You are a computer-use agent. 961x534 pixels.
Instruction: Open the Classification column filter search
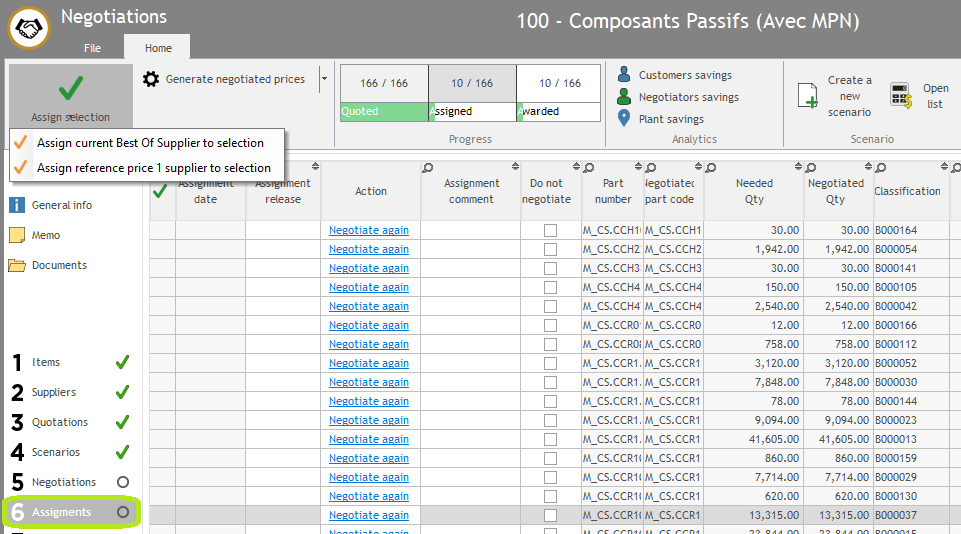(880, 168)
